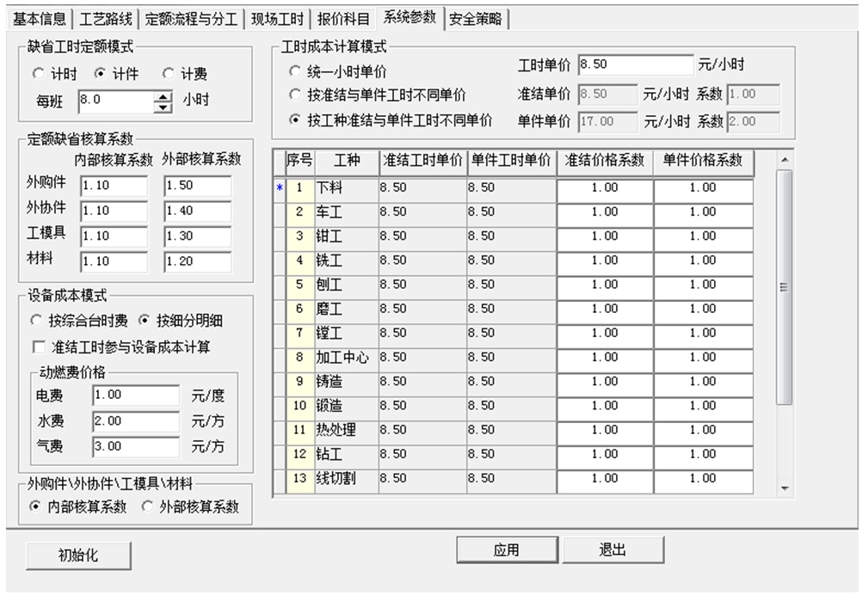Image resolution: width=868 pixels, height=601 pixels.
Task: Click the 每班 hours input field
Action: [115, 101]
